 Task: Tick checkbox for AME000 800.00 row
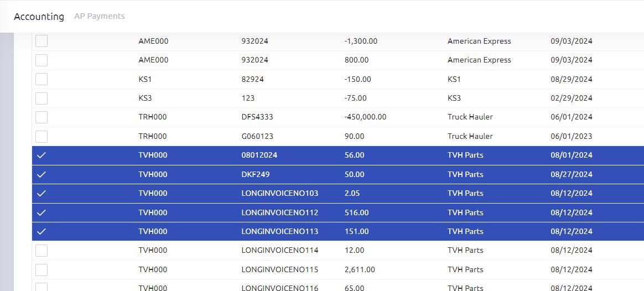[x=41, y=60]
